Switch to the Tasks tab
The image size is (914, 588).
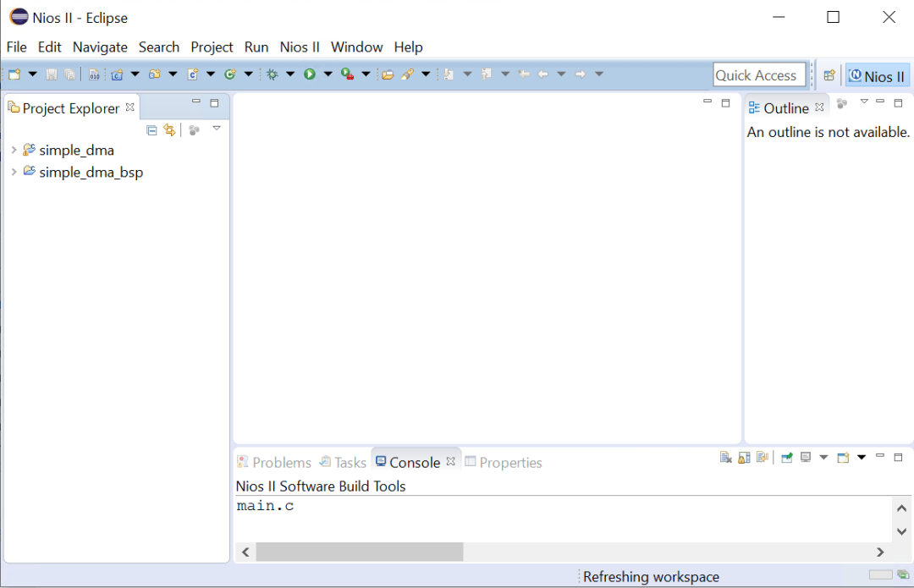(x=343, y=463)
